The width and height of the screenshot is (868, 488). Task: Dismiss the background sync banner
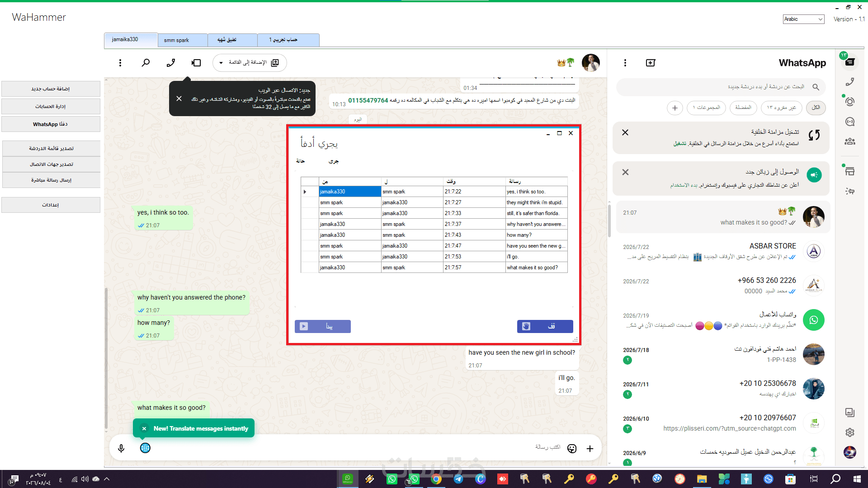625,132
